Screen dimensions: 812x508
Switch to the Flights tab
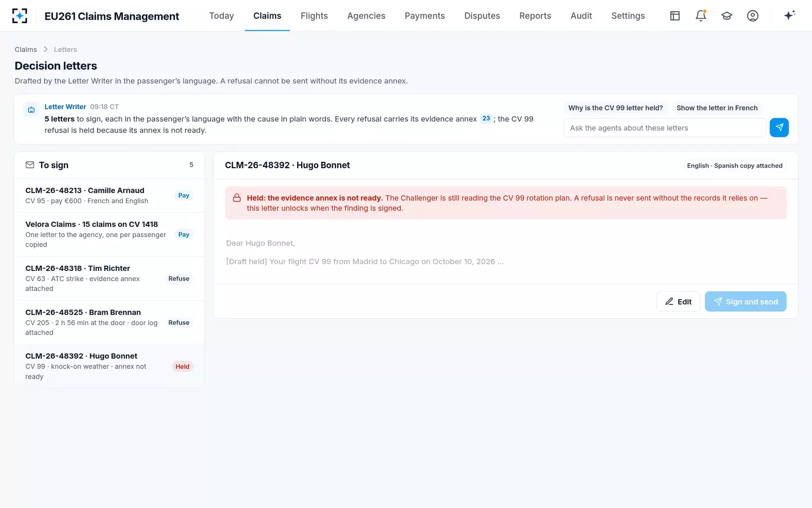(x=314, y=16)
